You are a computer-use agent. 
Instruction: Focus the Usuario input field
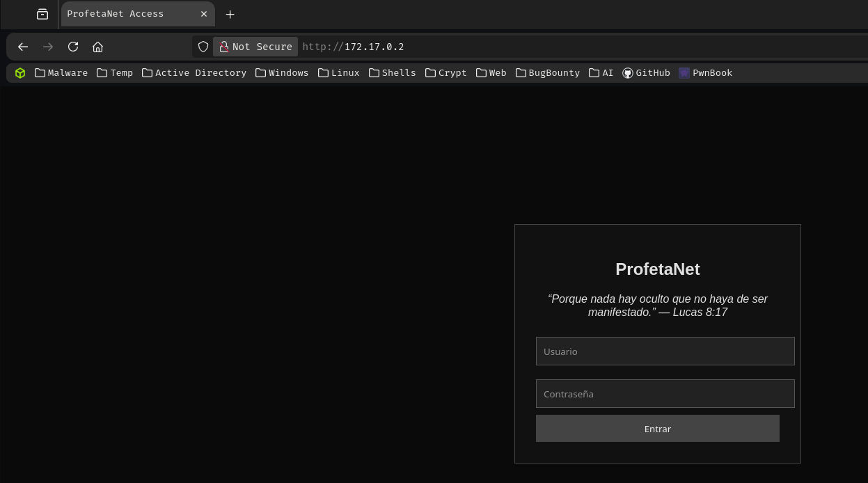tap(665, 351)
